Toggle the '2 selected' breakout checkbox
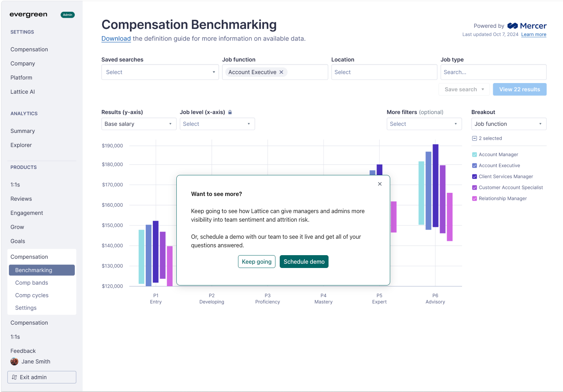 (x=474, y=138)
